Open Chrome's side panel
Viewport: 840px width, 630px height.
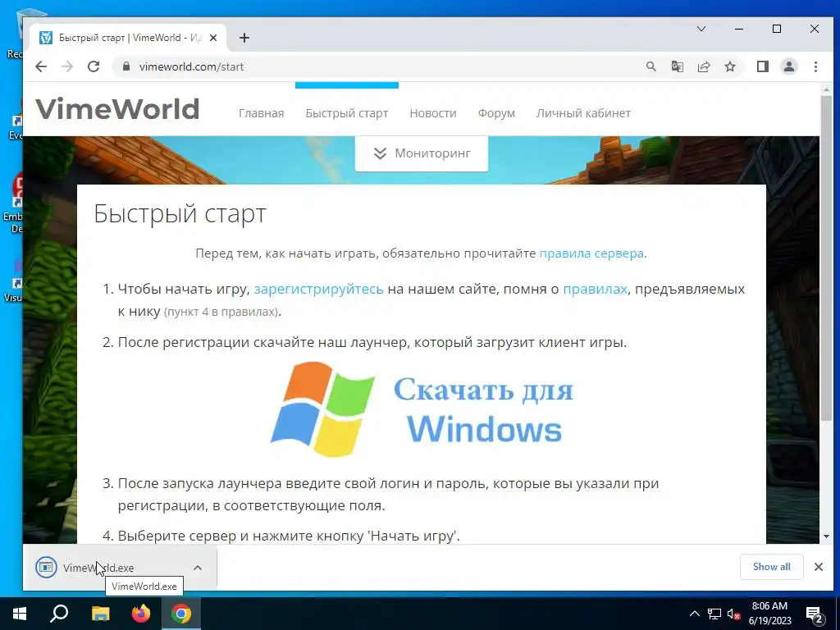[762, 66]
